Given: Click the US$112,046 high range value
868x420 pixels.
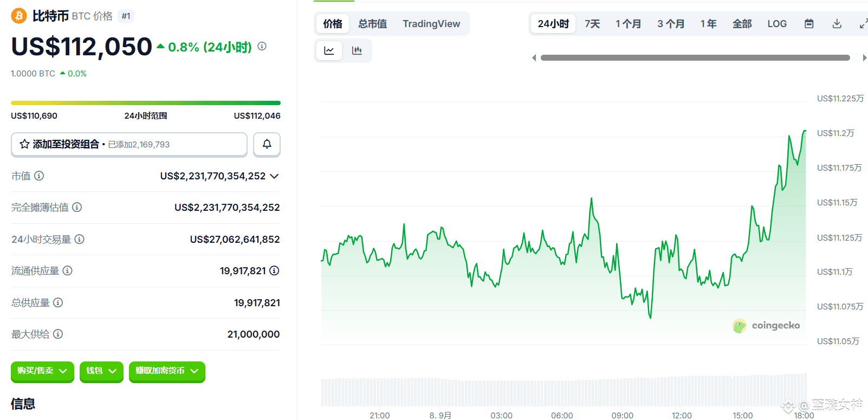Looking at the screenshot, I should tap(257, 115).
